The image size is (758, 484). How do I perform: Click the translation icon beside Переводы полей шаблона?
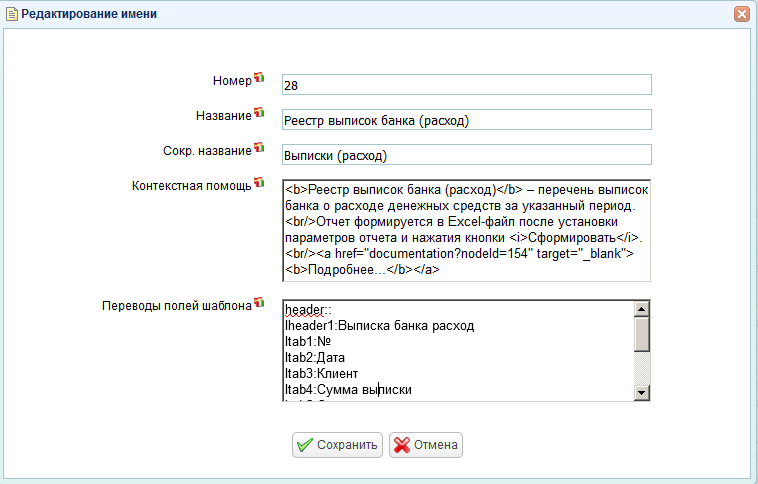pyautogui.click(x=259, y=302)
